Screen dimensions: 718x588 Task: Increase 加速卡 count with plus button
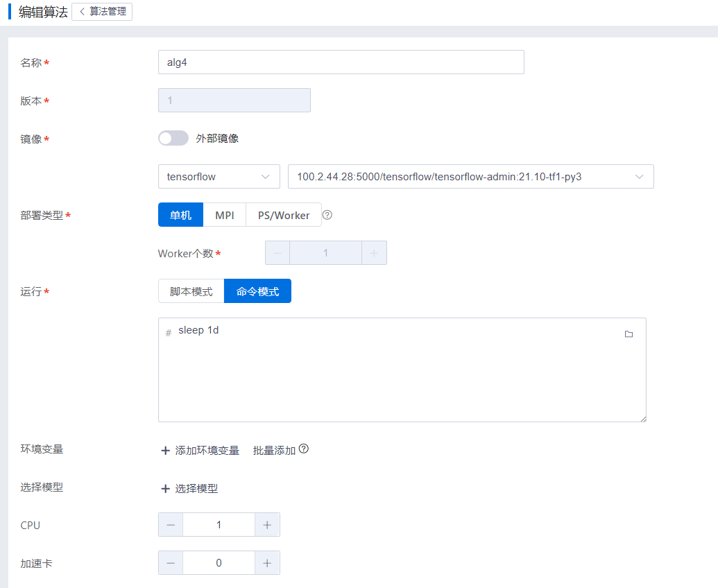[267, 563]
